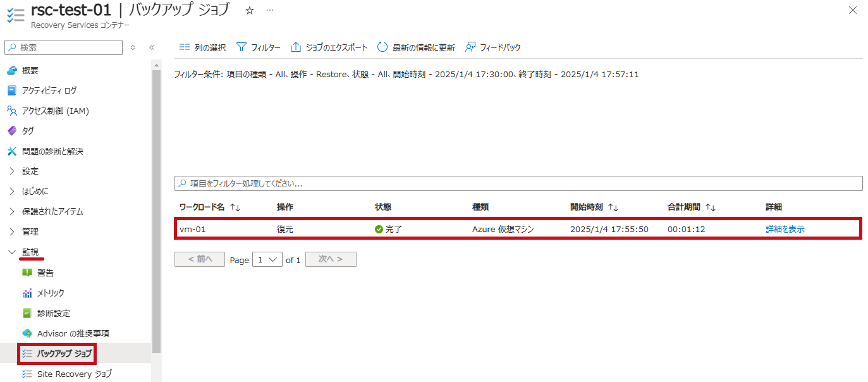Collapse the 監視 section
The height and width of the screenshot is (382, 868).
(11, 252)
